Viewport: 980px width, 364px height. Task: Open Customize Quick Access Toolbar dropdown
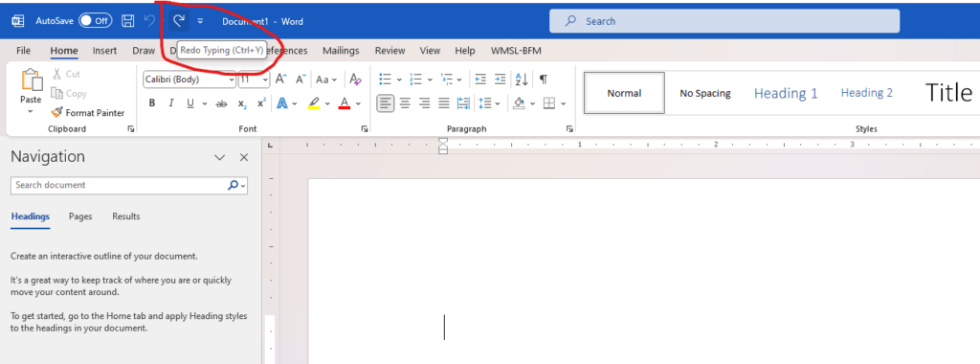(200, 21)
